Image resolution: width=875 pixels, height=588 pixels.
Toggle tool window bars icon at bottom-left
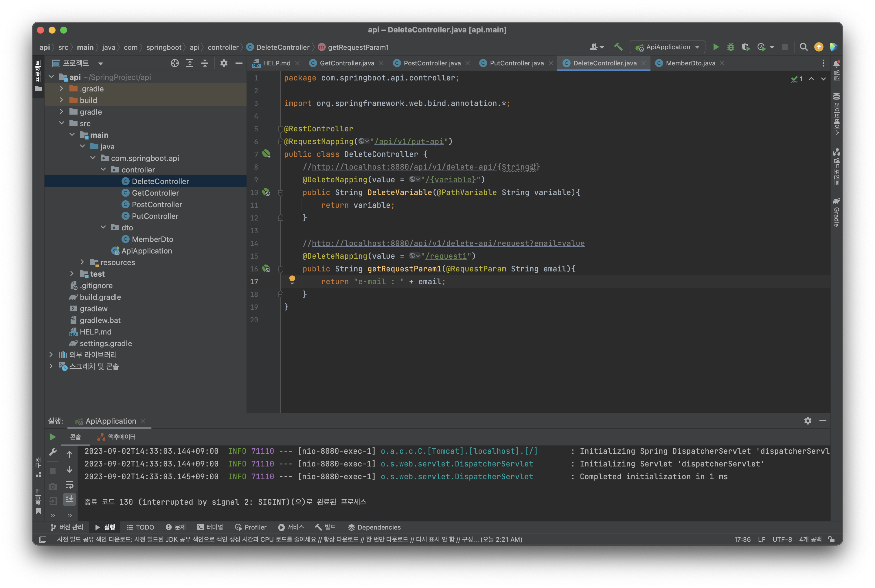tap(43, 539)
